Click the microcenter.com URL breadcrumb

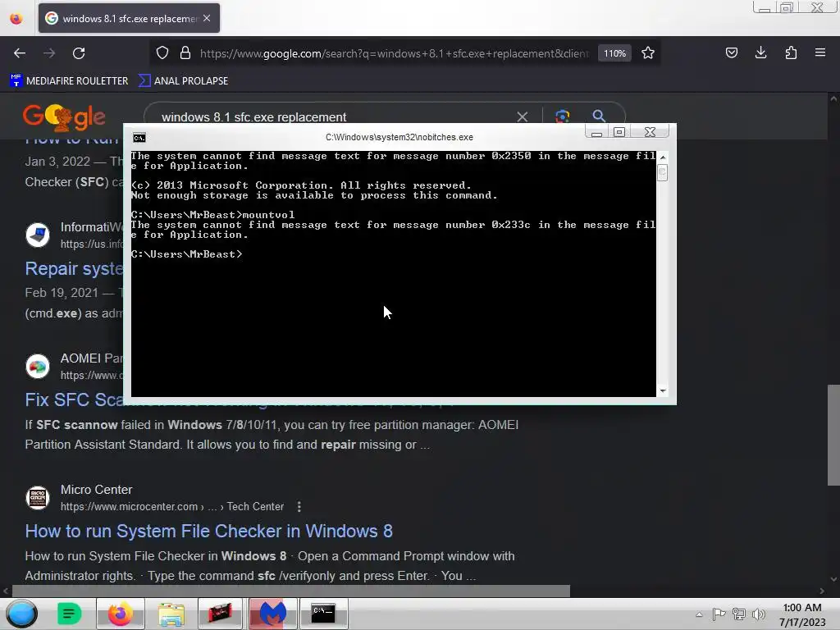click(172, 506)
